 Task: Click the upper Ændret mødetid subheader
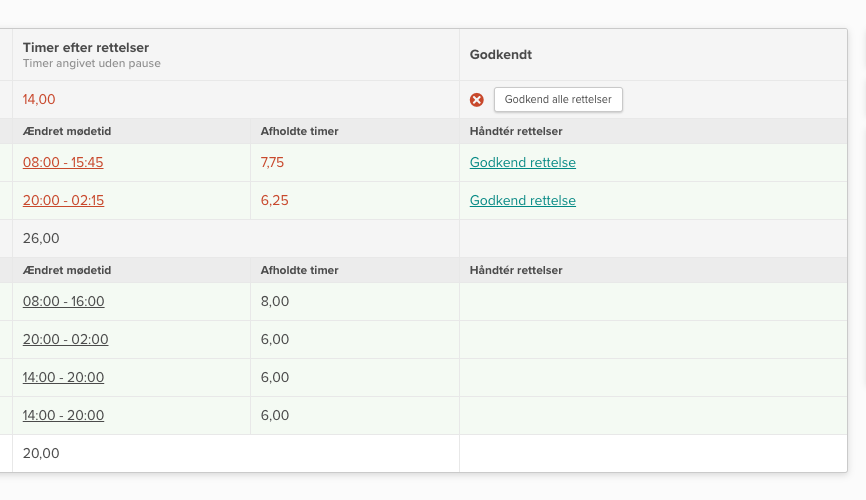point(67,132)
